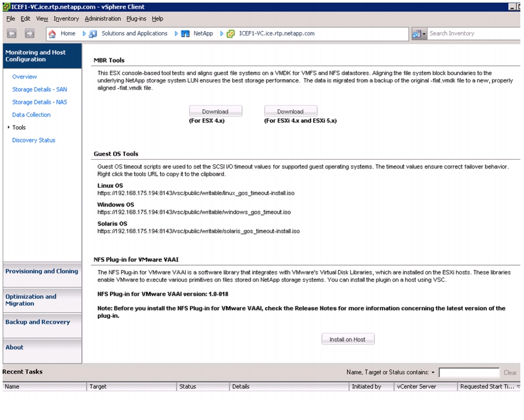Open the Inventory menu
This screenshot has height=420, width=524.
click(x=66, y=19)
